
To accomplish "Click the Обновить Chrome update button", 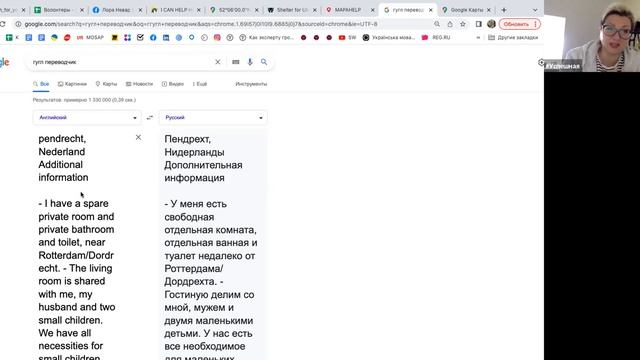I will 516,24.
